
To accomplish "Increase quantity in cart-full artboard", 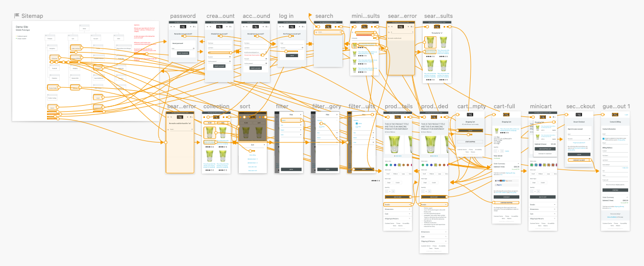I will pos(502,151).
